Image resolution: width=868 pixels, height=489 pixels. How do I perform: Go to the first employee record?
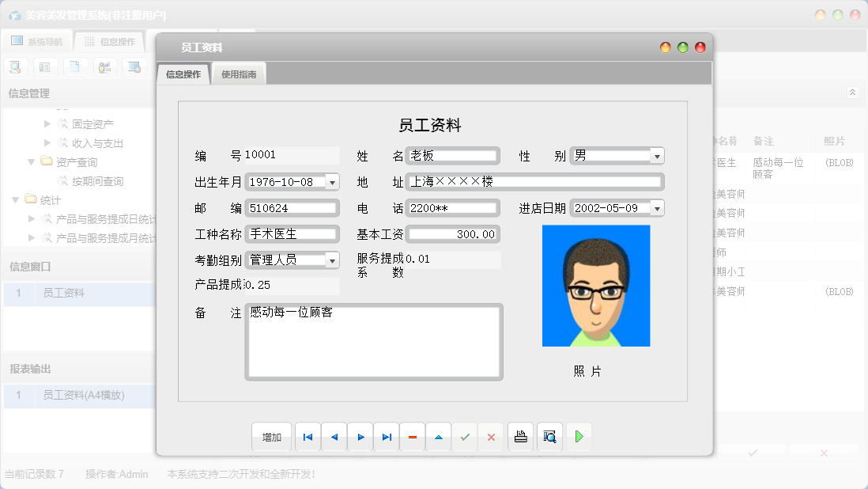pyautogui.click(x=308, y=437)
